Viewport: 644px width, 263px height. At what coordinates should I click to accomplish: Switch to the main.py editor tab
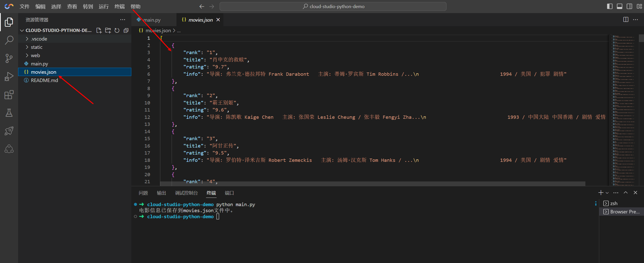(x=152, y=20)
